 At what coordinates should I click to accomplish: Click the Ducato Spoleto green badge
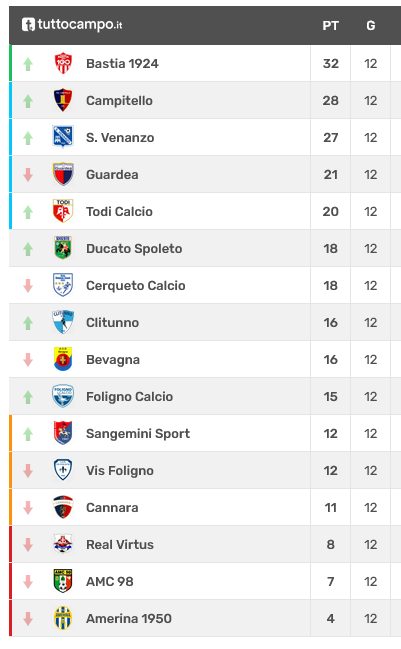click(63, 248)
